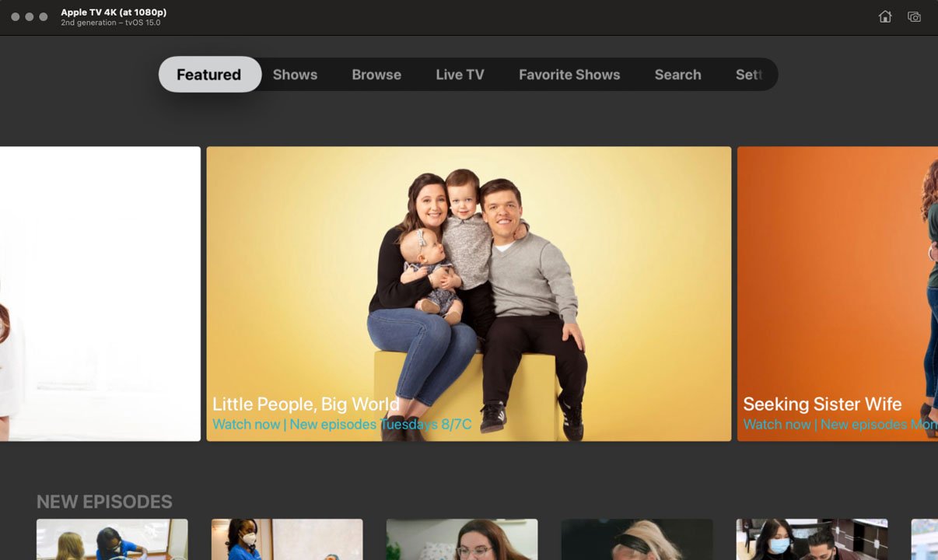Open the Shows tab
This screenshot has height=560, width=938.
[295, 74]
